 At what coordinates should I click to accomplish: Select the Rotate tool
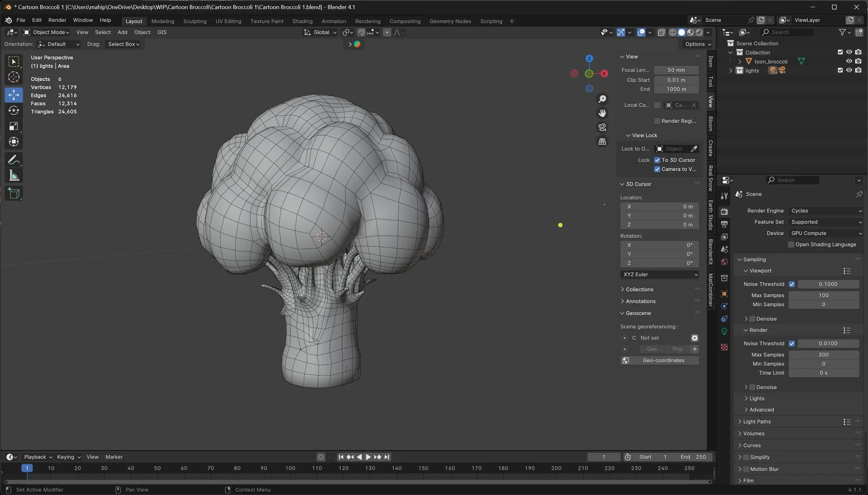click(14, 111)
